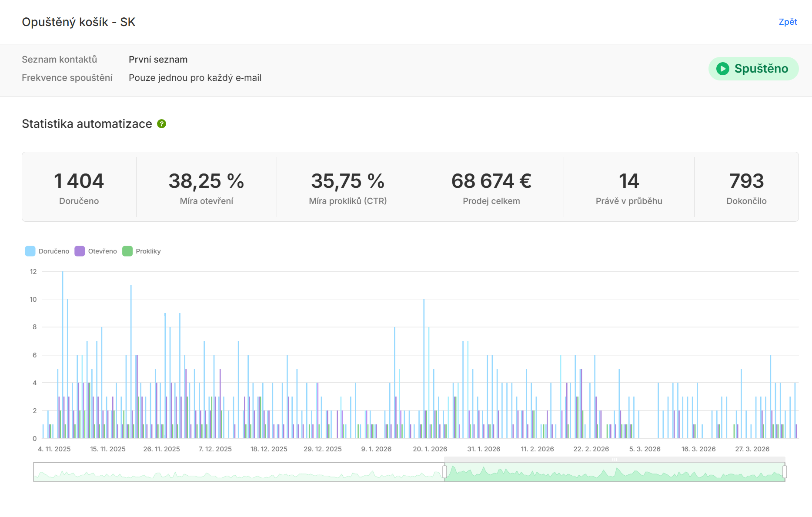Image resolution: width=812 pixels, height=517 pixels.
Task: Click the Seznam kontaktů label
Action: pos(60,60)
